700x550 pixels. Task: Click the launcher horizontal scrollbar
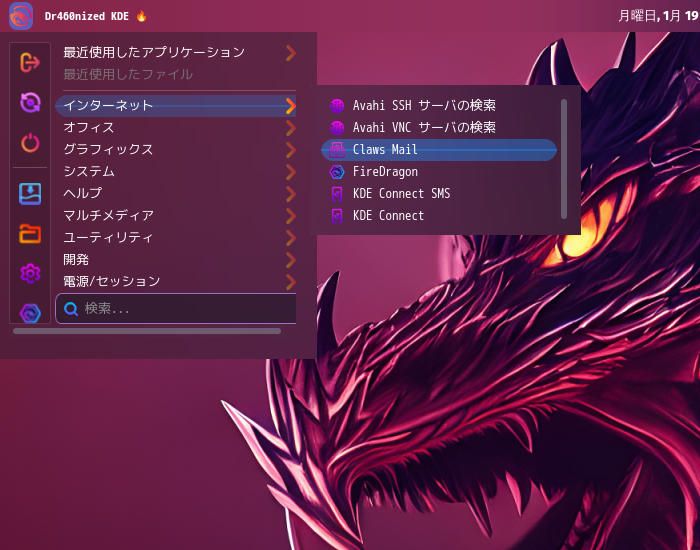(x=147, y=331)
